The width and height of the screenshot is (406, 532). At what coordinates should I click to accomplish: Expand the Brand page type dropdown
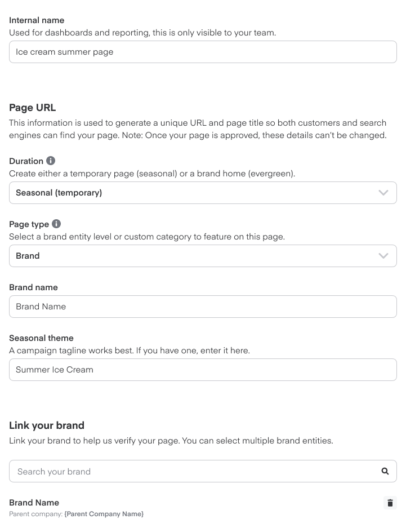click(x=203, y=256)
